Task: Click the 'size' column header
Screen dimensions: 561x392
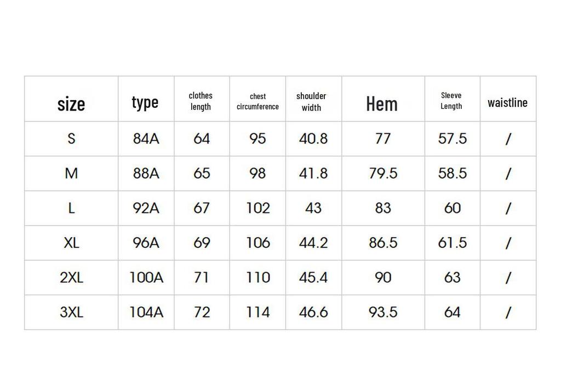Action: pyautogui.click(x=71, y=104)
